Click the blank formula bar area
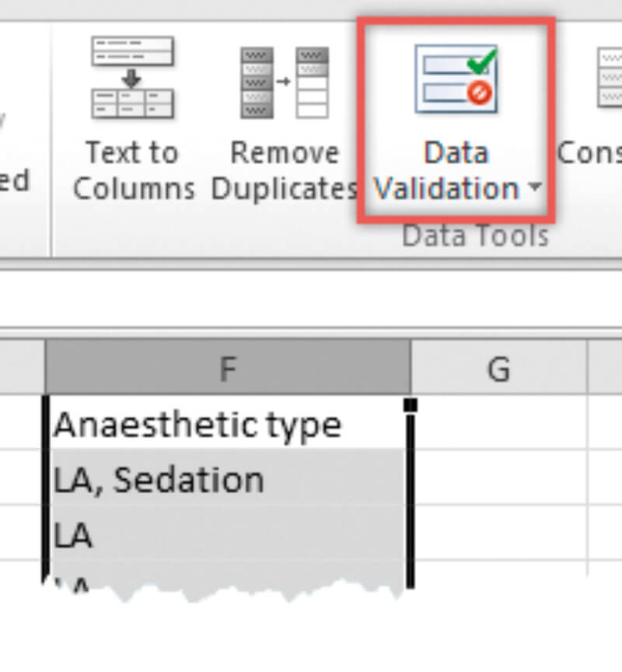 coord(311,299)
